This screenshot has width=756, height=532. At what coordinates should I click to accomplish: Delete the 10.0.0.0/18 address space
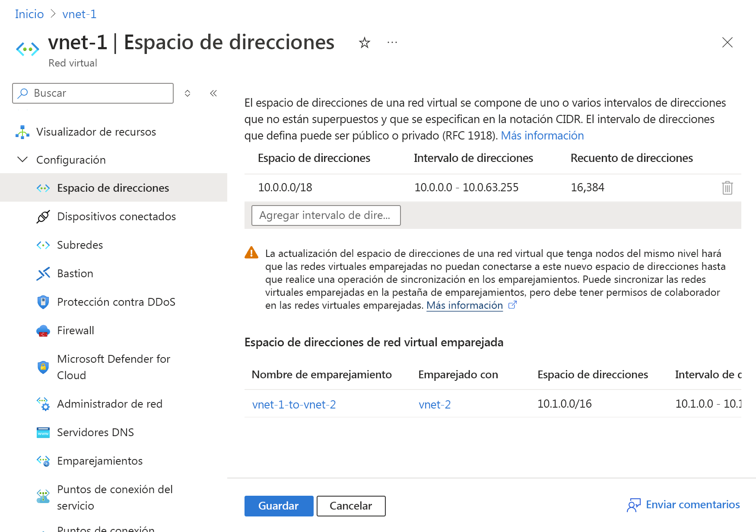point(727,187)
